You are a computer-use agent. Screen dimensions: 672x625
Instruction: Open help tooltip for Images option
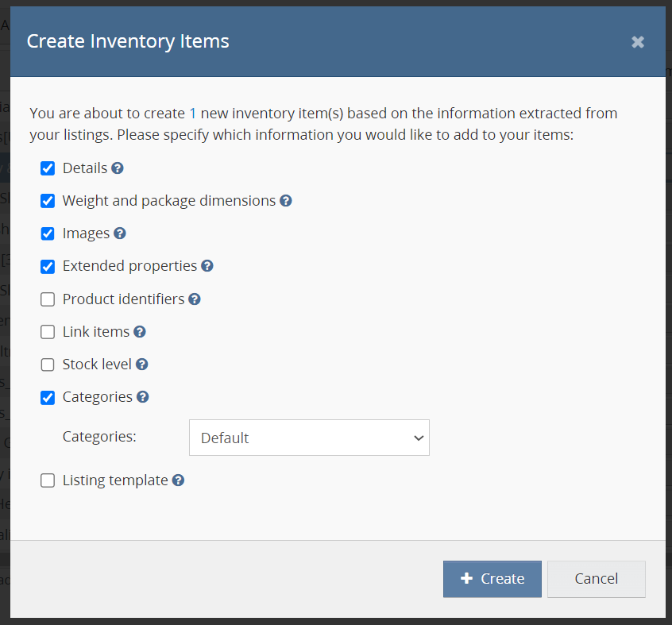pos(120,233)
